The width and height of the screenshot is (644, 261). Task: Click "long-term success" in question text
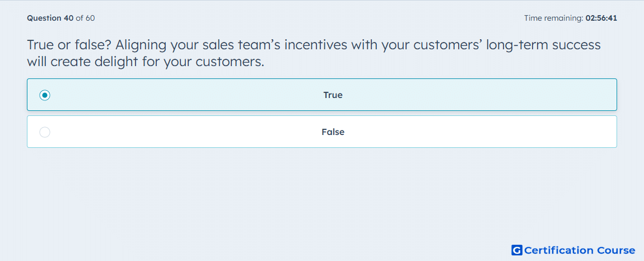(543, 45)
